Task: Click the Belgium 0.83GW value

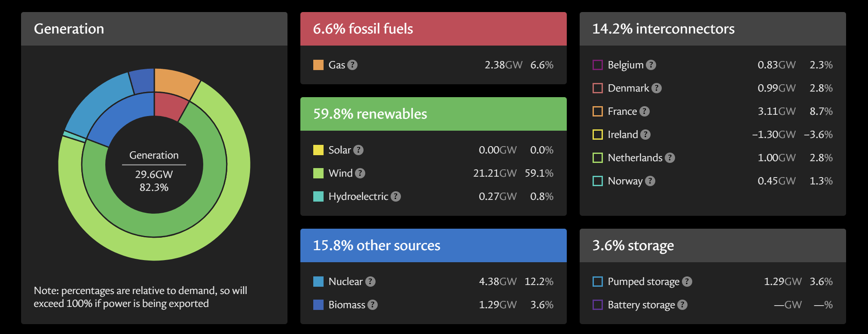Action: (x=777, y=65)
